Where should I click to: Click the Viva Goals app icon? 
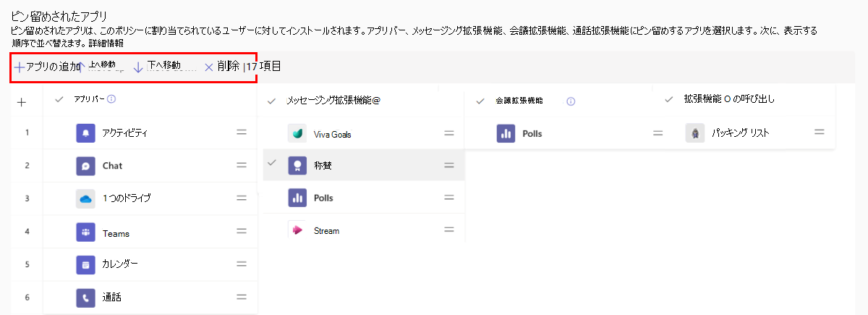click(x=297, y=134)
